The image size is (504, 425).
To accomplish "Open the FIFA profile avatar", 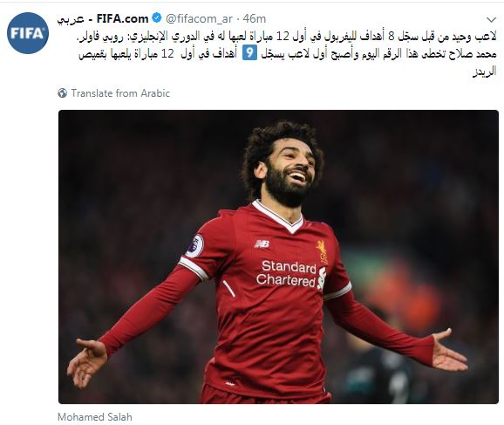I will tap(28, 33).
